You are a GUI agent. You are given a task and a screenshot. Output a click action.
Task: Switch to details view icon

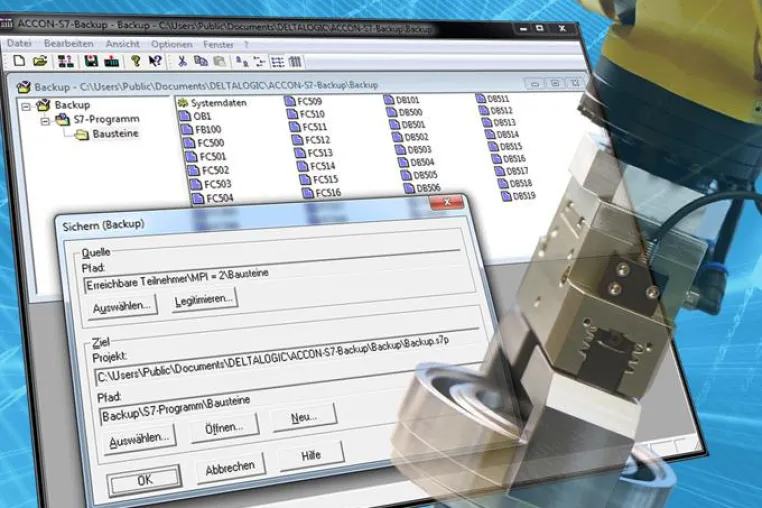295,62
